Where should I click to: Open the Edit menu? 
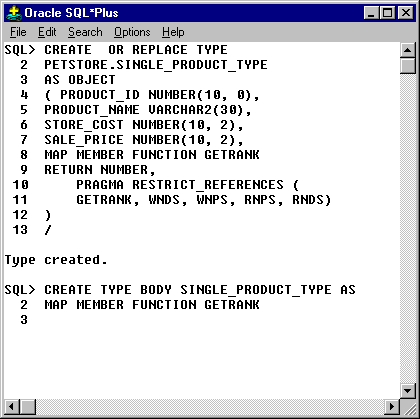[x=47, y=32]
